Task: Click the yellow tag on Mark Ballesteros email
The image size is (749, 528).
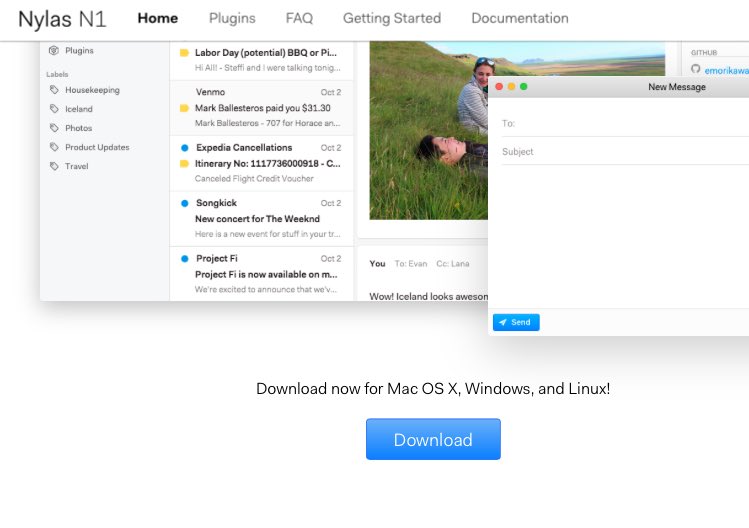Action: (184, 108)
